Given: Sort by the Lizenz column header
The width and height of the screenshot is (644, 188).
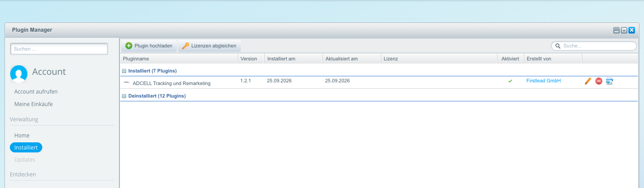Looking at the screenshot, I should [x=439, y=59].
